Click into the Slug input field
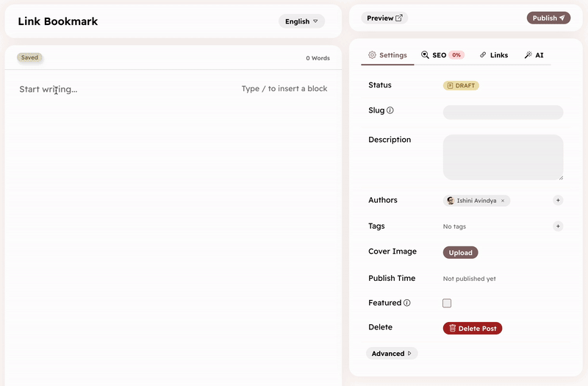 tap(503, 112)
